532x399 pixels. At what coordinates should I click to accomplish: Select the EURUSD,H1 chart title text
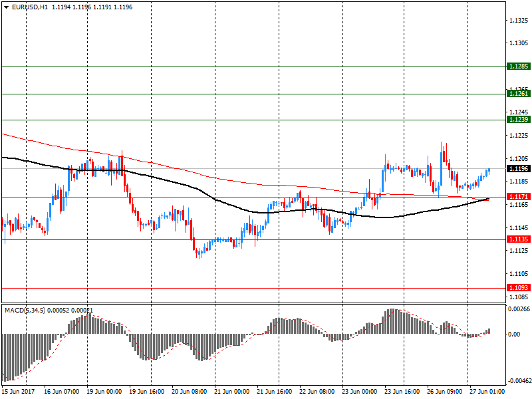(x=30, y=7)
